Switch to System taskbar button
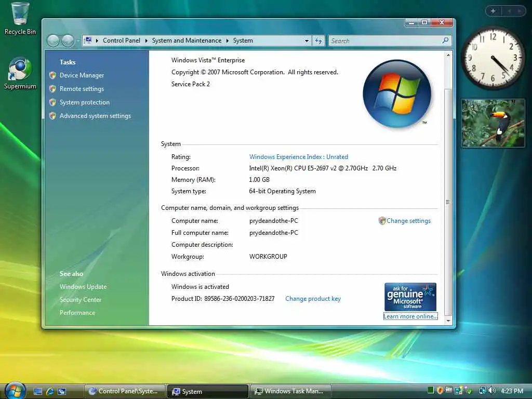The image size is (532, 399). [x=208, y=391]
